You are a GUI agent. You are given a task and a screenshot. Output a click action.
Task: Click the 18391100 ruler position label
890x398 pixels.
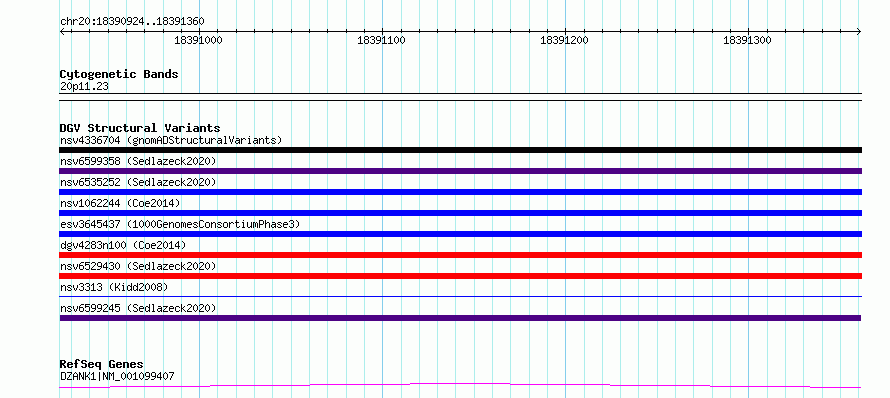click(381, 40)
